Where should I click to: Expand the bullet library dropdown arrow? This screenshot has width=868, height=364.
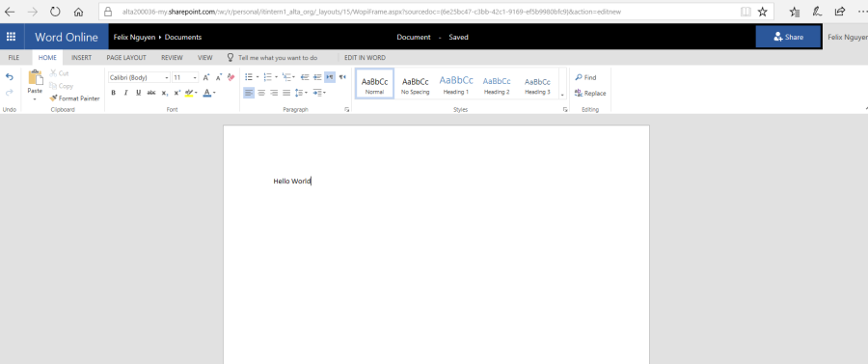[x=258, y=77]
